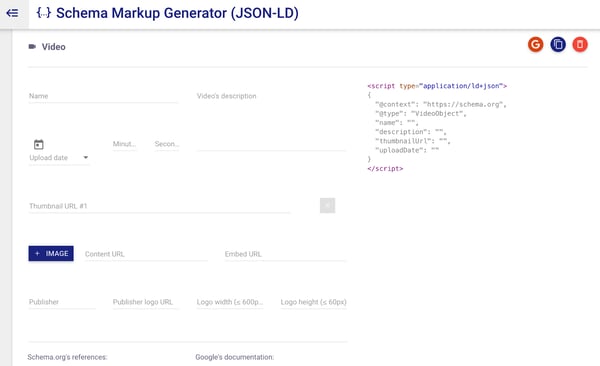Collapse the sidebar with the menu arrow icon
600x366 pixels.
12,13
